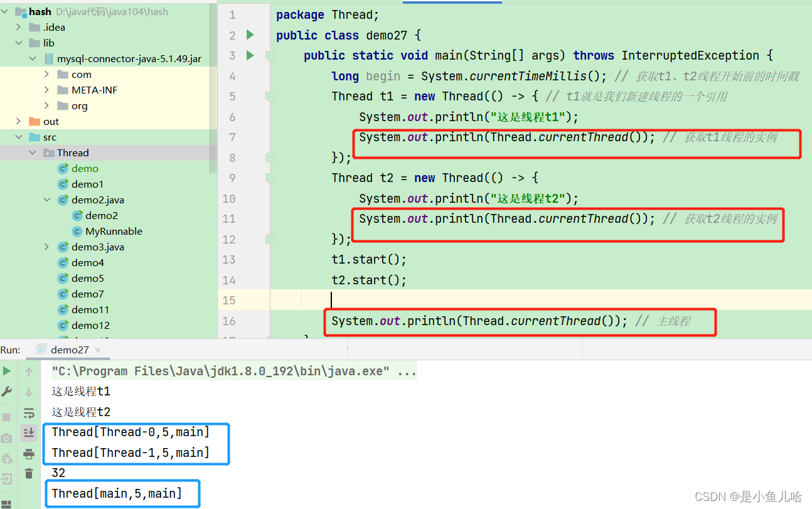Click the java.exe command line in console

click(234, 371)
